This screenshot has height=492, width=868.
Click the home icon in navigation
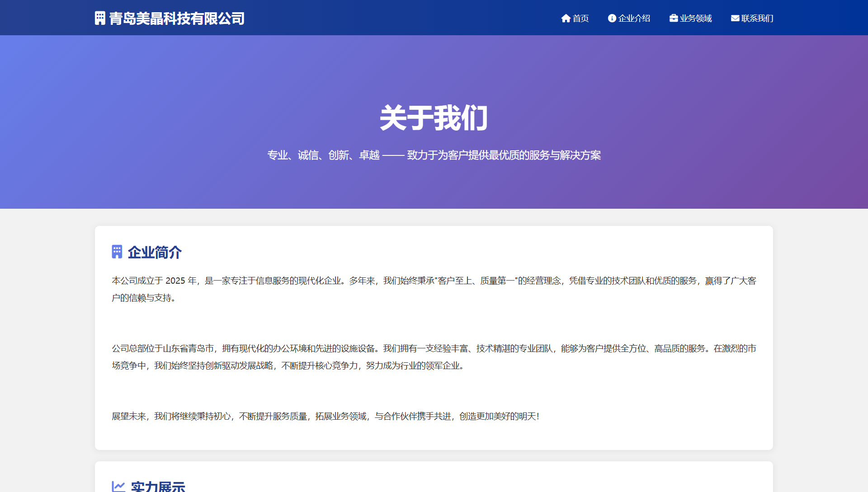tap(566, 18)
